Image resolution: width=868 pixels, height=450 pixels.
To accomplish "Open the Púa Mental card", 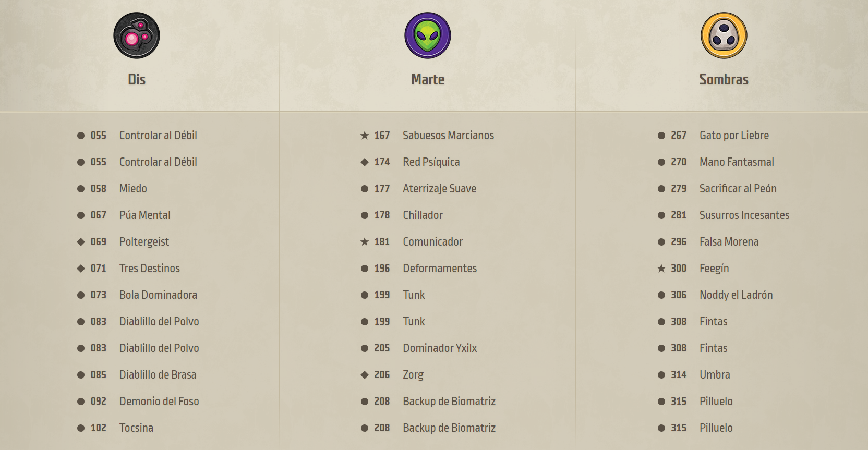I will pos(145,215).
